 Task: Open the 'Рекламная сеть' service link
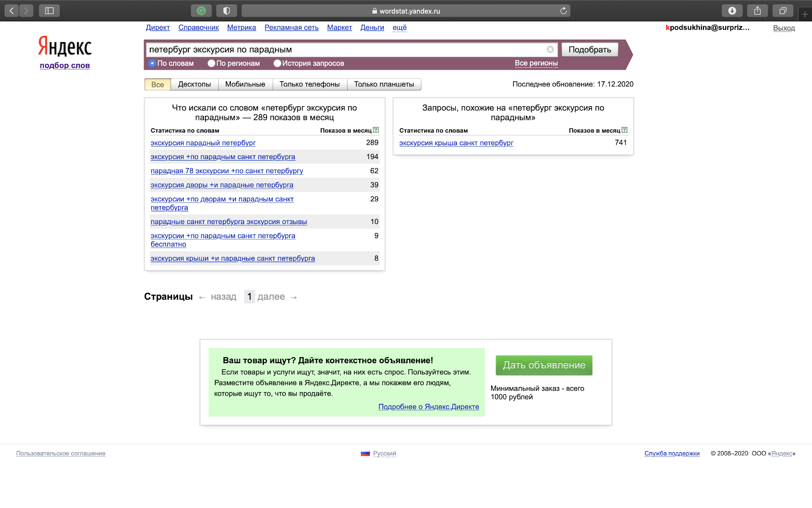pyautogui.click(x=292, y=27)
